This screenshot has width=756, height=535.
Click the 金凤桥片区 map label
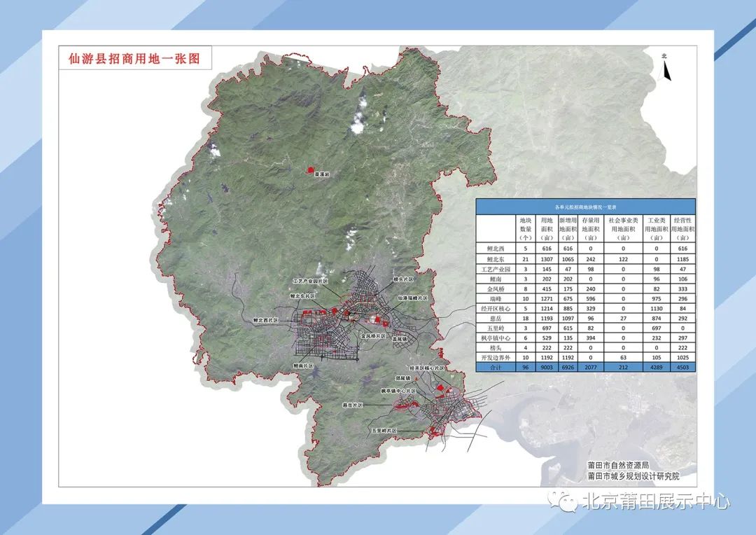[373, 336]
